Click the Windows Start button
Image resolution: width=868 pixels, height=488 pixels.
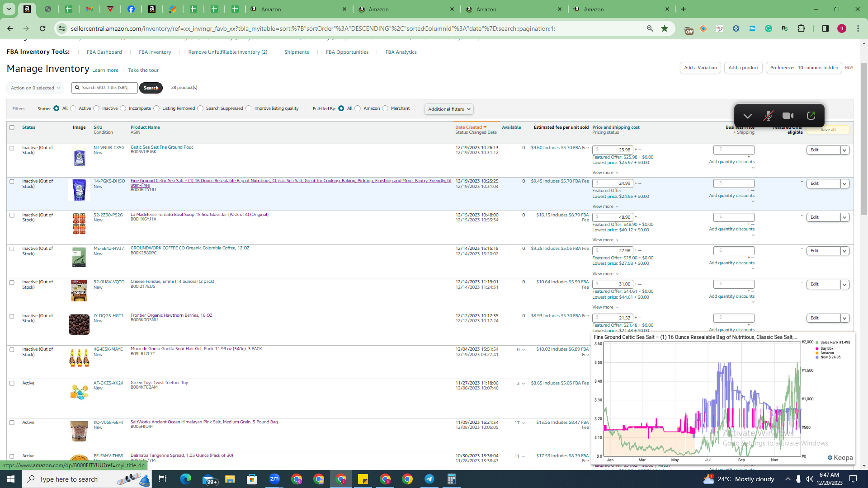click(x=11, y=479)
